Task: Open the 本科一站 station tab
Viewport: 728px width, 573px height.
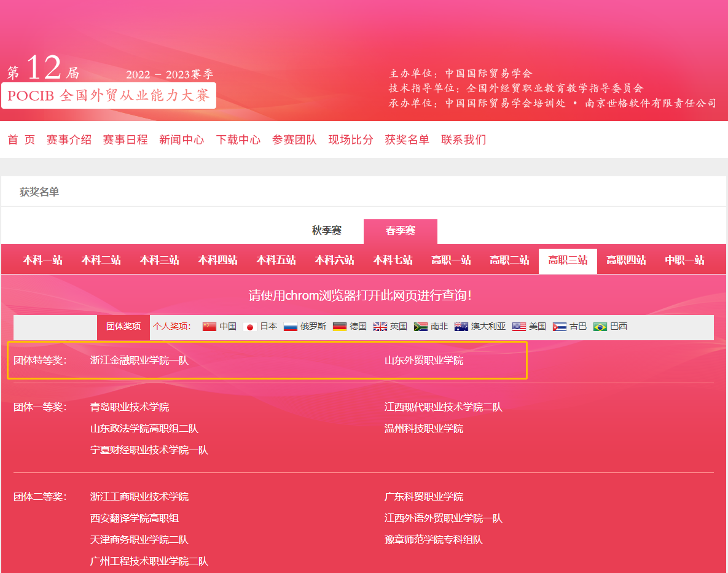Action: [x=42, y=260]
